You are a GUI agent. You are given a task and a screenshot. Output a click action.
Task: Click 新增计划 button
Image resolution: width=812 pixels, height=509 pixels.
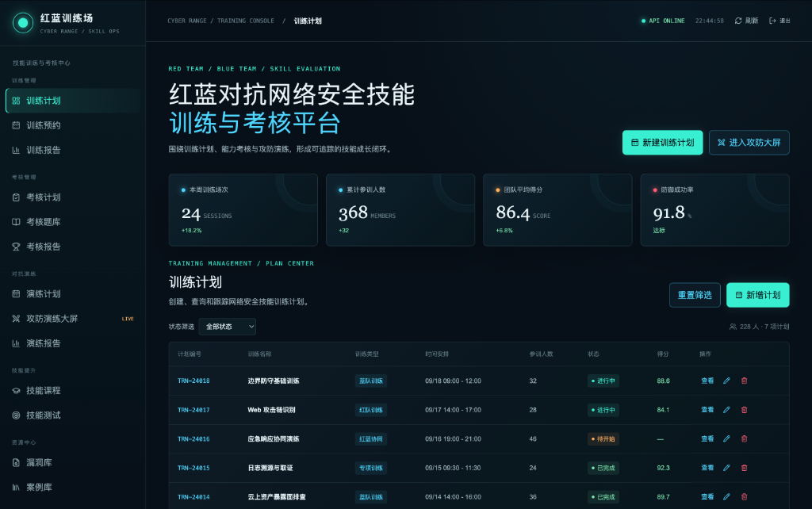pyautogui.click(x=757, y=295)
